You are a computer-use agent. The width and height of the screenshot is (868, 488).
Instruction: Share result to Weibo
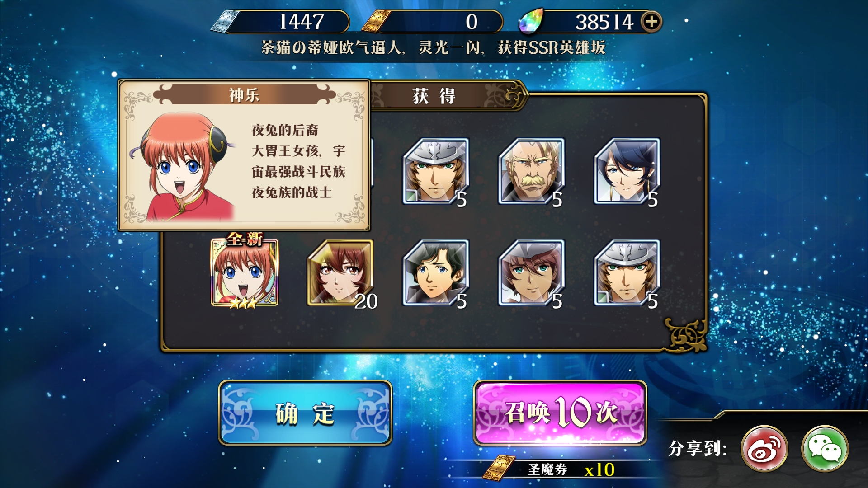tap(764, 449)
